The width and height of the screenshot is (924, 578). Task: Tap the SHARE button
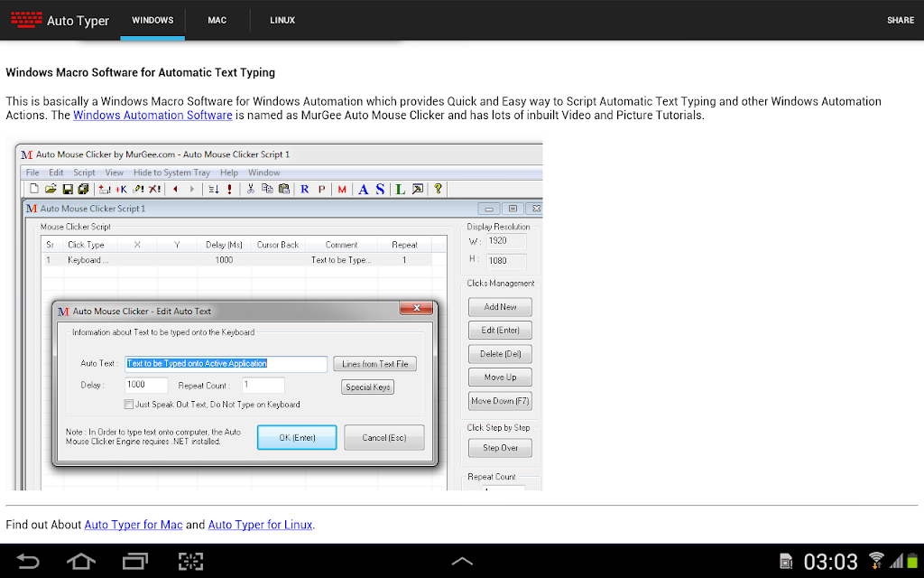pos(900,20)
